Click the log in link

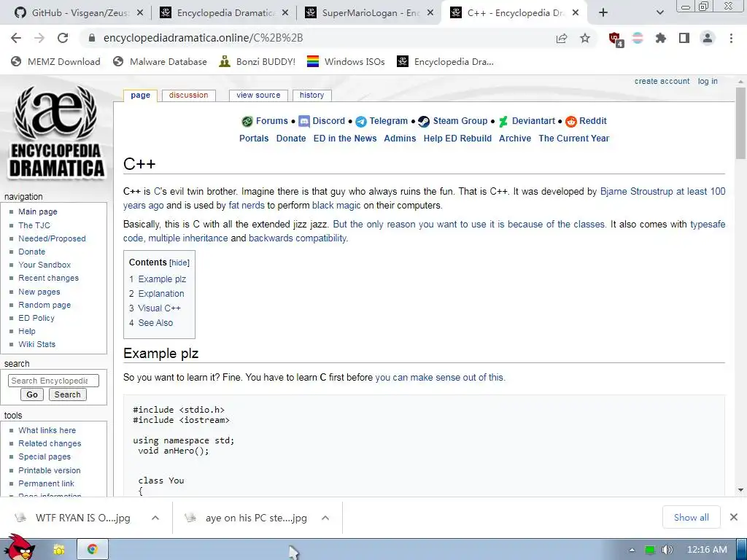pos(708,82)
